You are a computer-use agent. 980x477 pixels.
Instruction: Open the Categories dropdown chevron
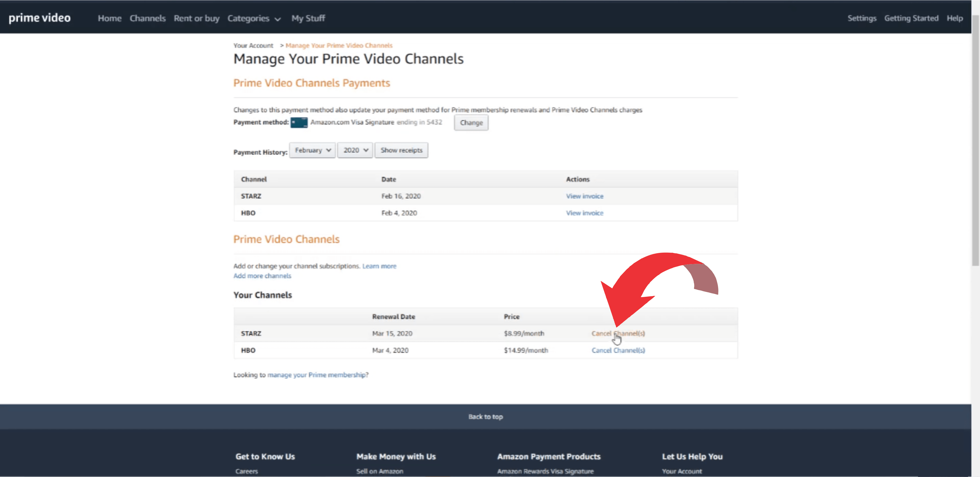point(278,19)
